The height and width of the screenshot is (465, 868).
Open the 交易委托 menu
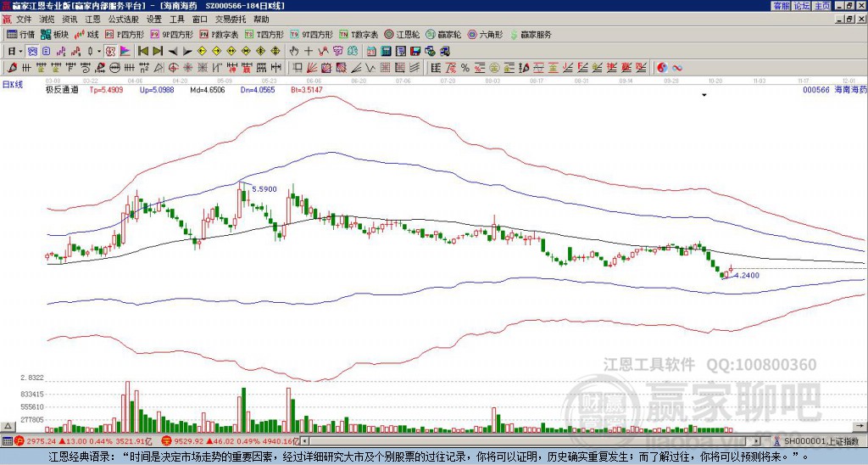pos(231,20)
